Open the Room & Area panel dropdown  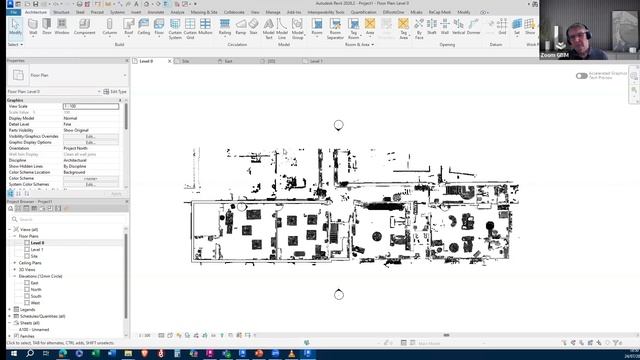point(359,44)
